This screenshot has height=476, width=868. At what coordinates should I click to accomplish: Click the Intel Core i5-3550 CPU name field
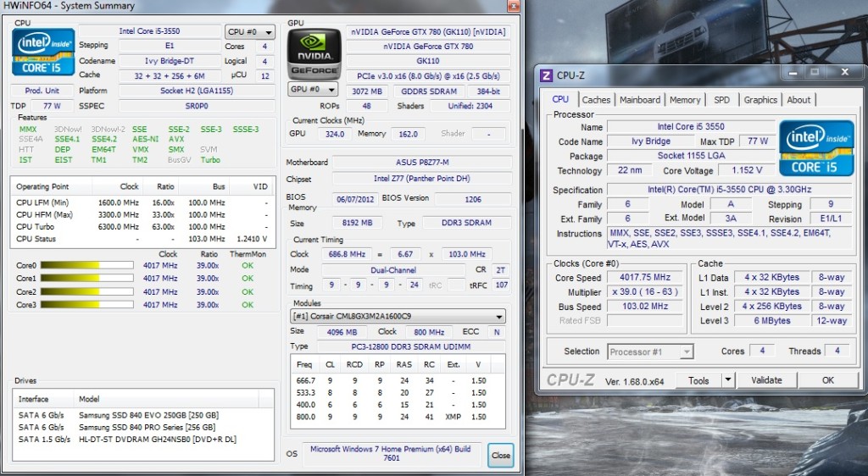tap(149, 31)
